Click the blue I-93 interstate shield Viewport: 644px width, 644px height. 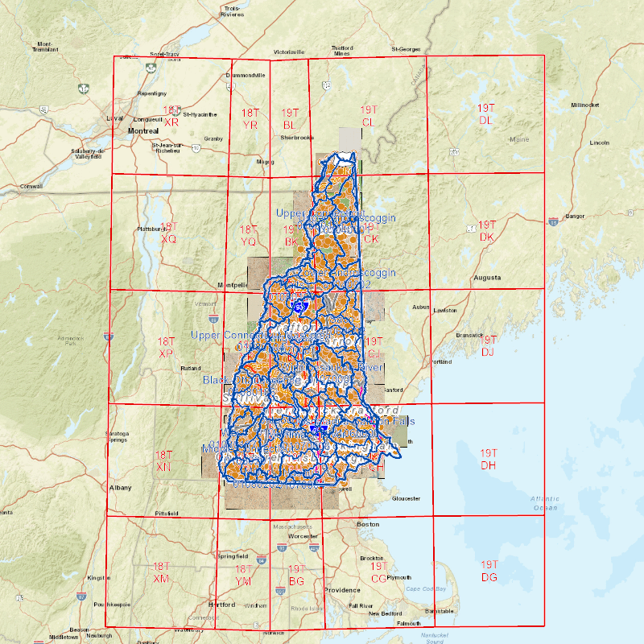coord(301,307)
